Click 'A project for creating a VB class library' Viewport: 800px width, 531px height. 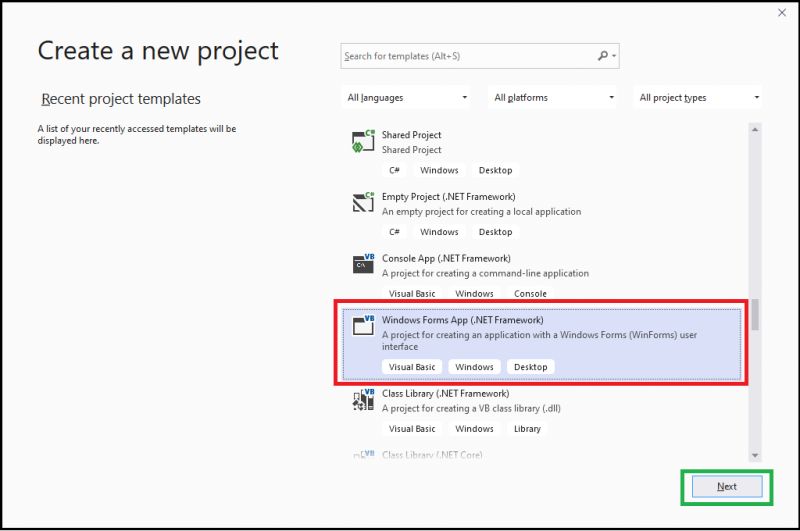(x=471, y=409)
